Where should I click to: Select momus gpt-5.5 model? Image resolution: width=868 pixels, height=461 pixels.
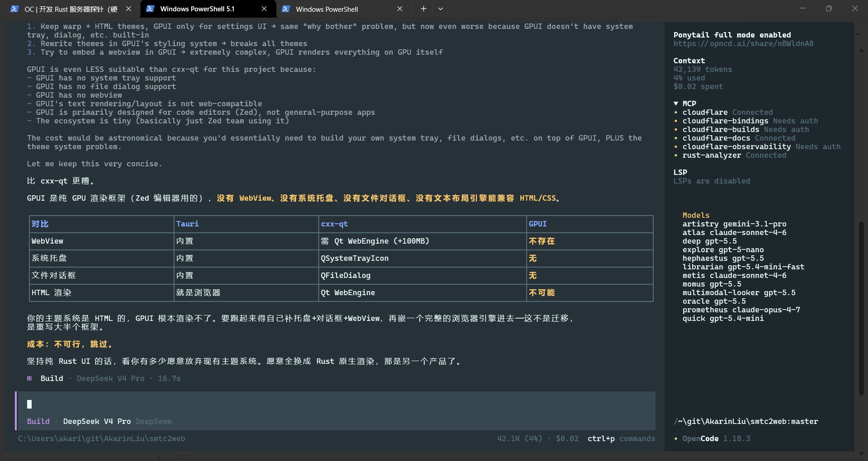tap(712, 284)
